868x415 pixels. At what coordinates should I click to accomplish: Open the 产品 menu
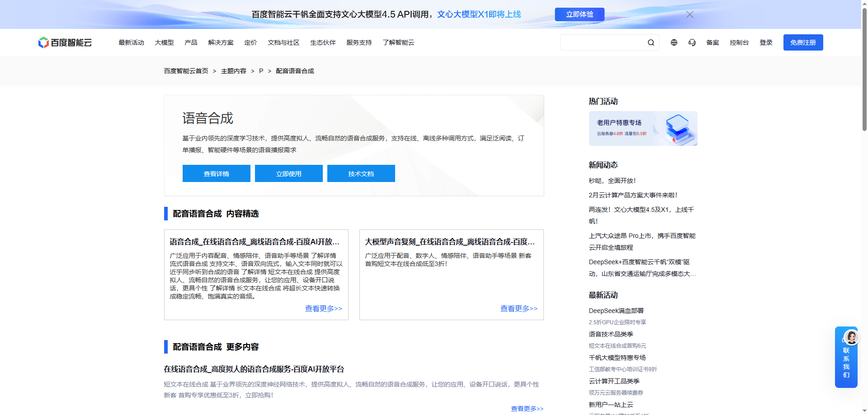coord(191,42)
